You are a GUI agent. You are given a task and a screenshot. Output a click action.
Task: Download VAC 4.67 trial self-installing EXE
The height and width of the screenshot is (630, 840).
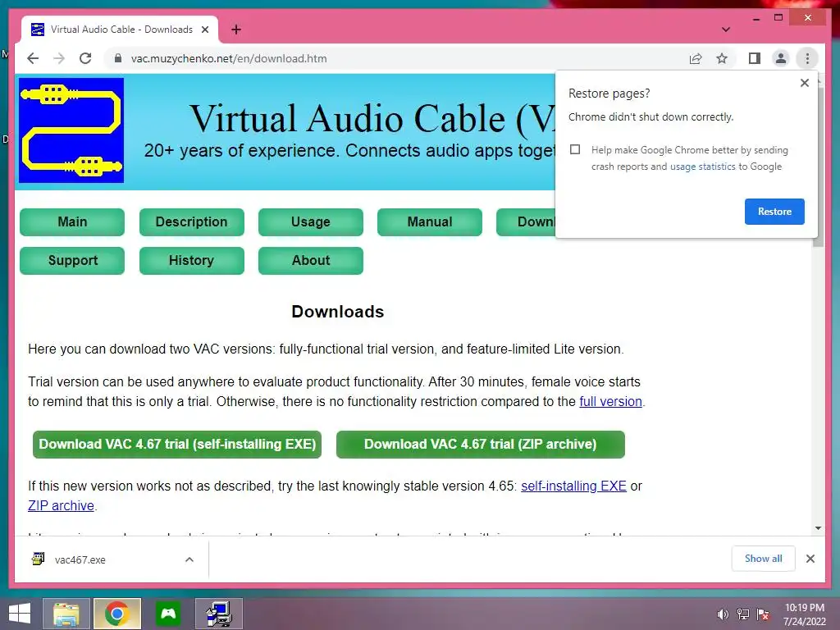coord(177,444)
